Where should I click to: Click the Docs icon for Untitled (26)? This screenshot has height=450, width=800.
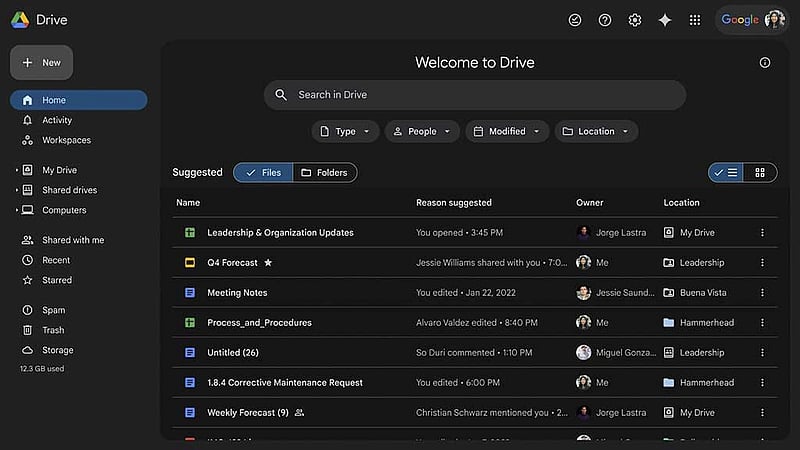tap(190, 353)
